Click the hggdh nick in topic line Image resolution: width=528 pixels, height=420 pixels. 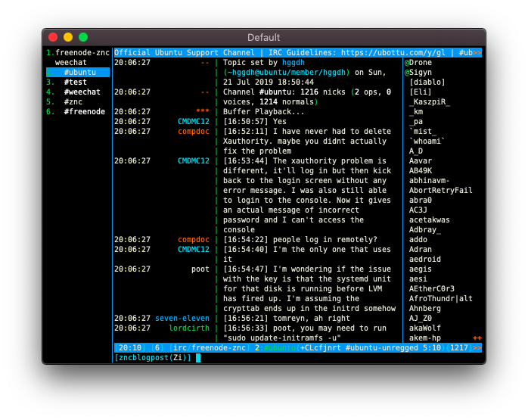(294, 62)
